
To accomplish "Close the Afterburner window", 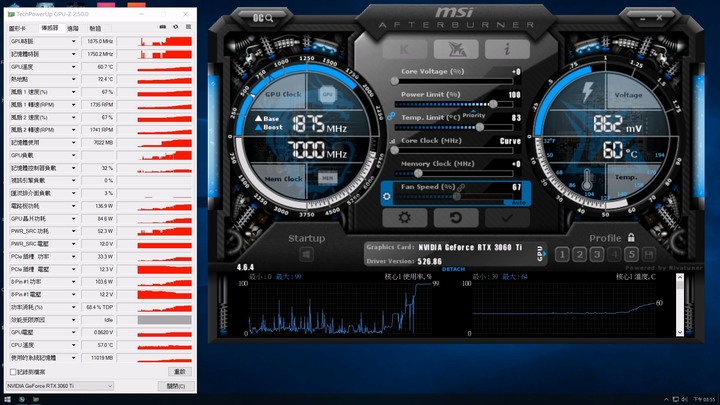I will (659, 18).
